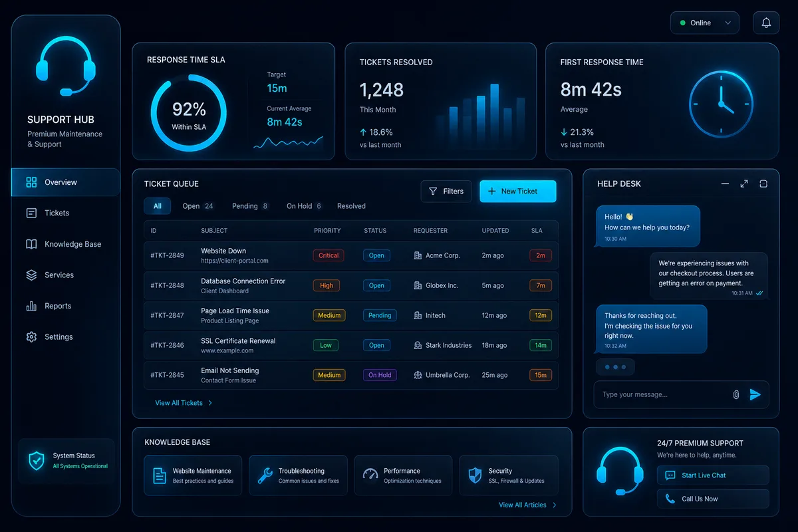Screen dimensions: 798x532
Task: Click the UPDATED column header
Action: (x=495, y=231)
